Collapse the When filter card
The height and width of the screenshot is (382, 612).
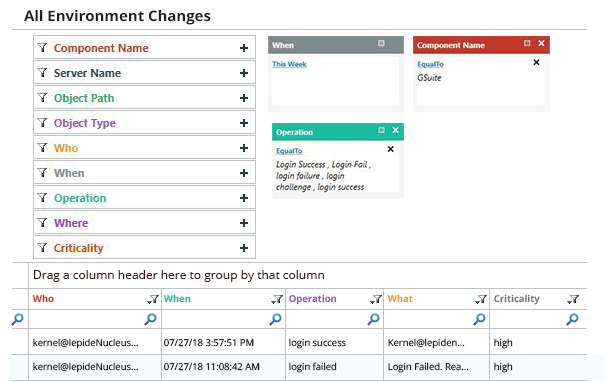point(381,43)
